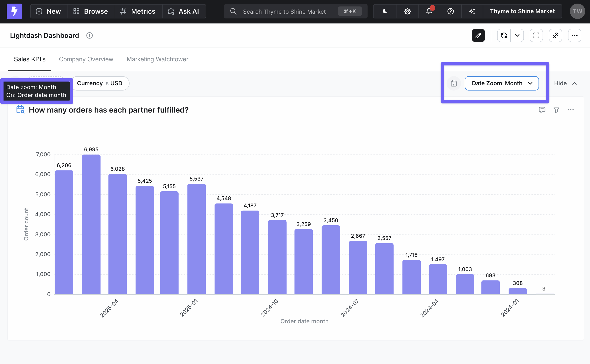Enter fullscreen dashboard mode
This screenshot has width=590, height=364.
click(x=536, y=36)
